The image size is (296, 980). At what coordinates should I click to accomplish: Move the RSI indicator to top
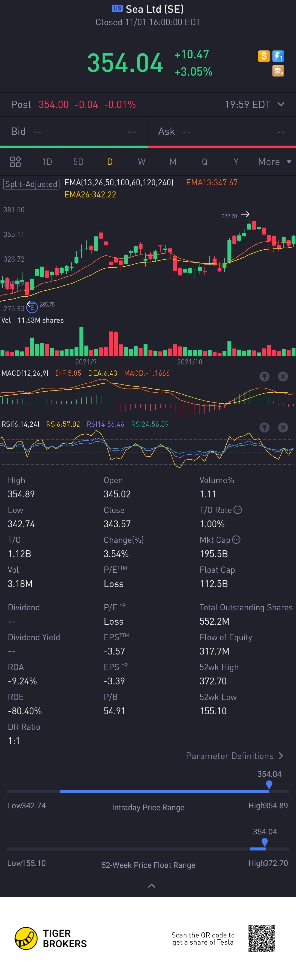[x=264, y=427]
